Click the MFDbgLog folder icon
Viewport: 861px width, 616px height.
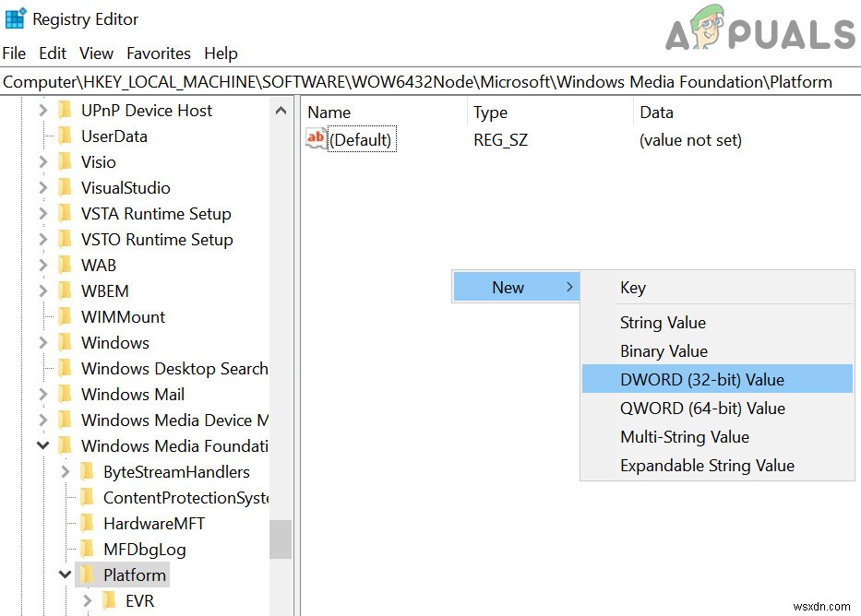pos(88,549)
